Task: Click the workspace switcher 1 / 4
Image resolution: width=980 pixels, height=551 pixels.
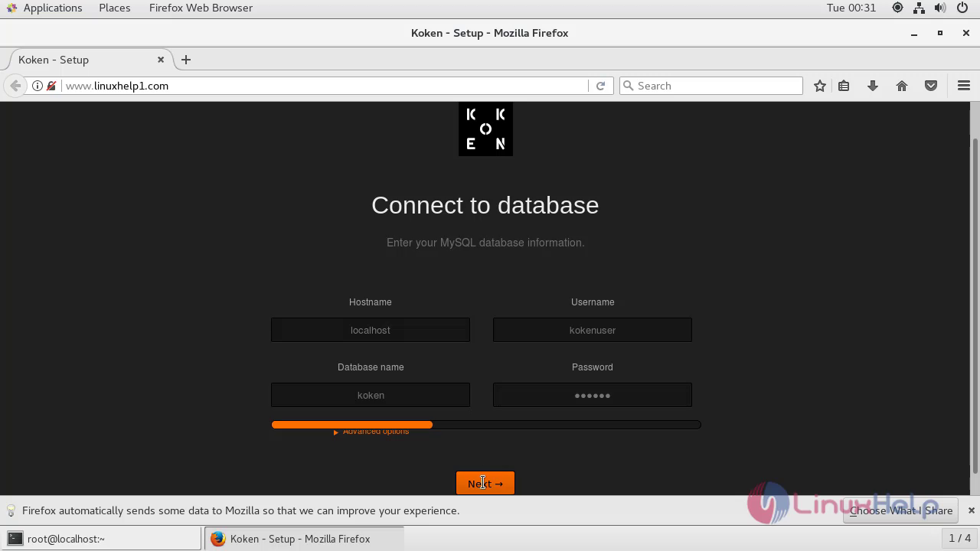Action: [959, 538]
